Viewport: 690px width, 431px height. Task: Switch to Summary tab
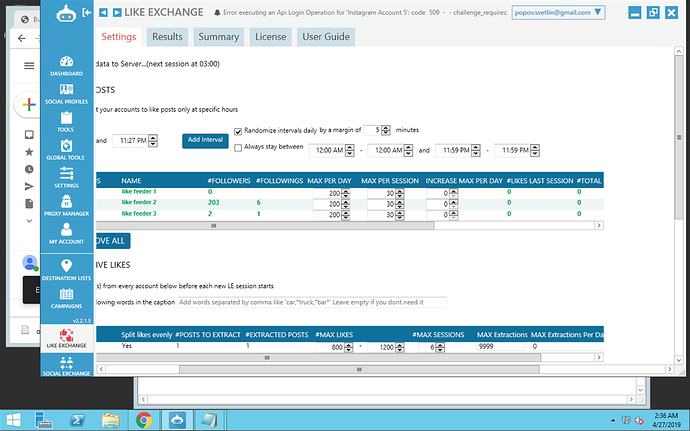click(219, 37)
